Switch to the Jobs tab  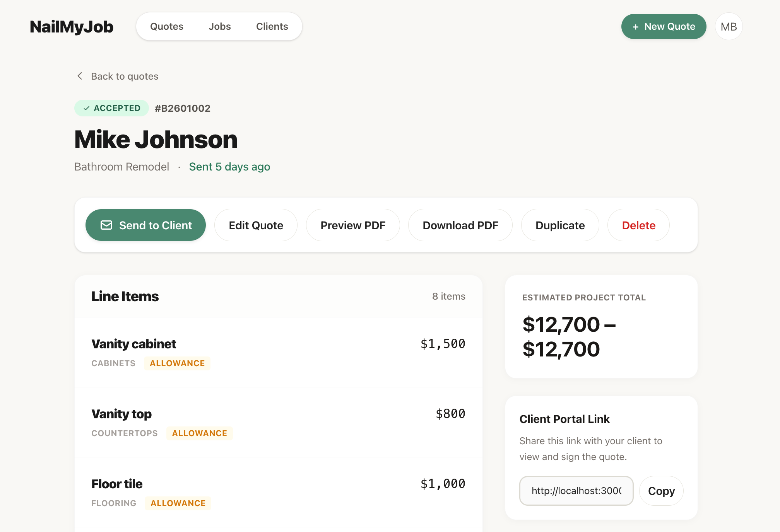[x=220, y=26]
